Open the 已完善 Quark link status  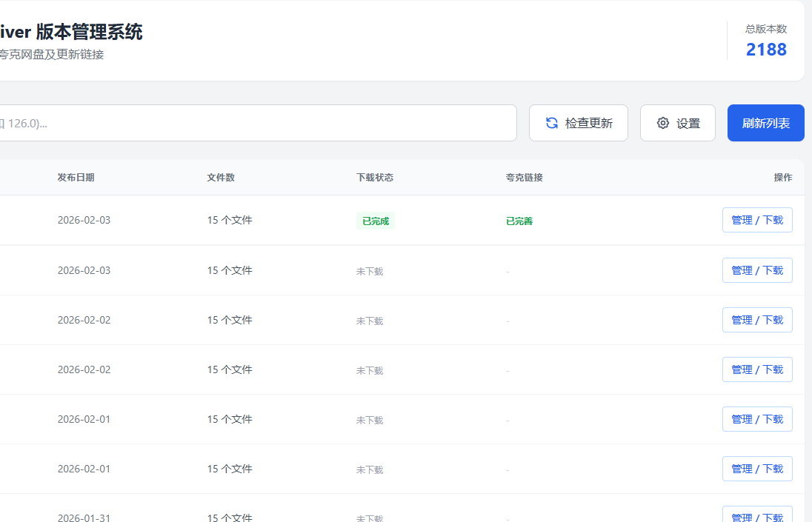click(x=519, y=221)
